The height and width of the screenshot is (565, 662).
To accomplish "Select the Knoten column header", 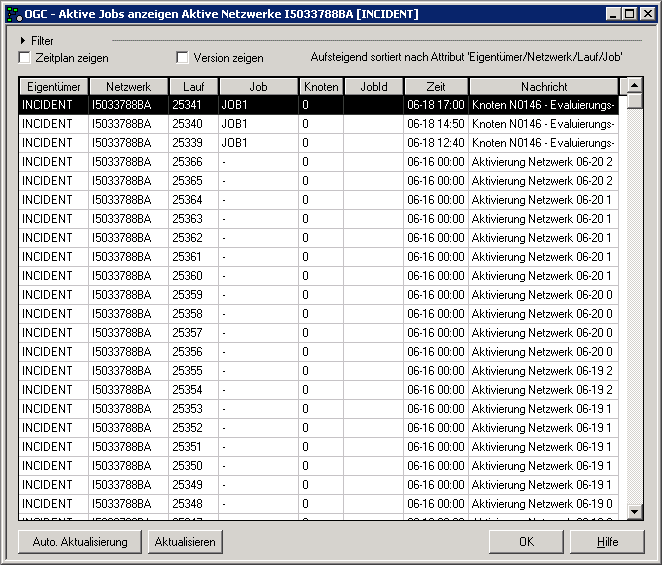I will [x=321, y=87].
